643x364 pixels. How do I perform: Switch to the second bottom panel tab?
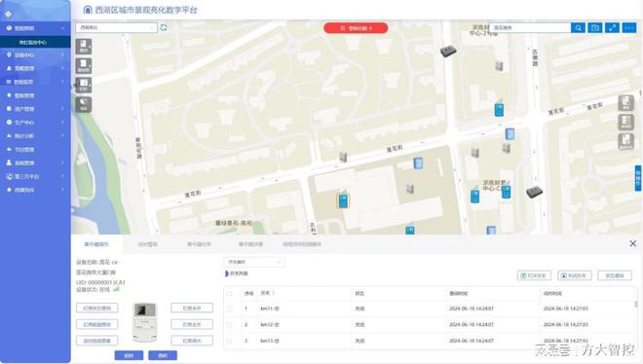148,244
